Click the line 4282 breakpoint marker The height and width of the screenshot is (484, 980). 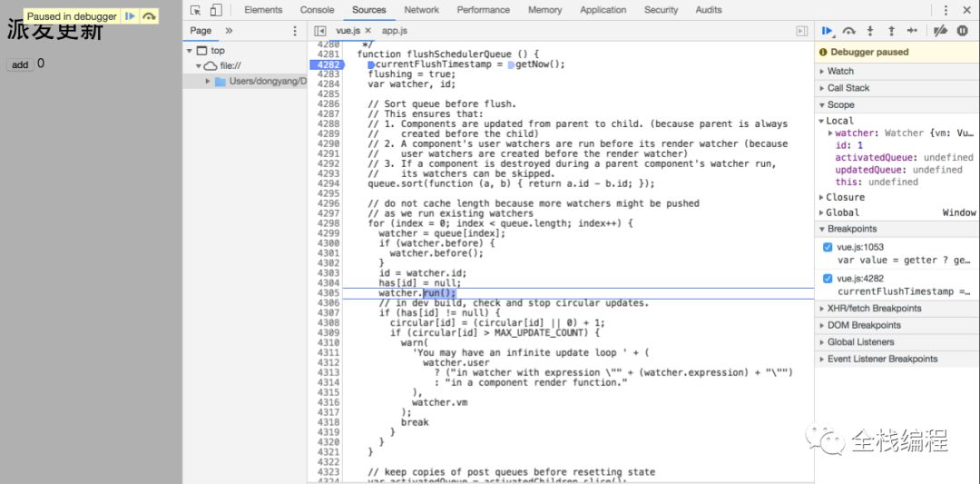[327, 64]
